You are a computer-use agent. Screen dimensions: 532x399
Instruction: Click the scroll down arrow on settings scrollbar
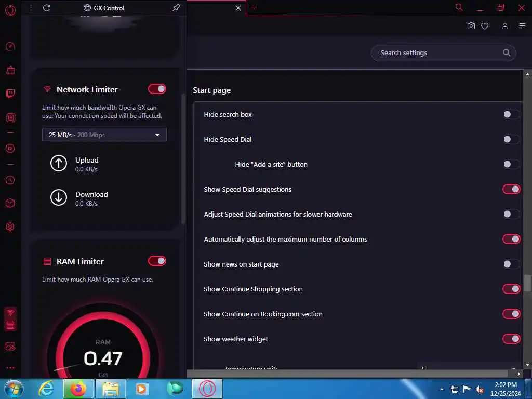coord(527,364)
